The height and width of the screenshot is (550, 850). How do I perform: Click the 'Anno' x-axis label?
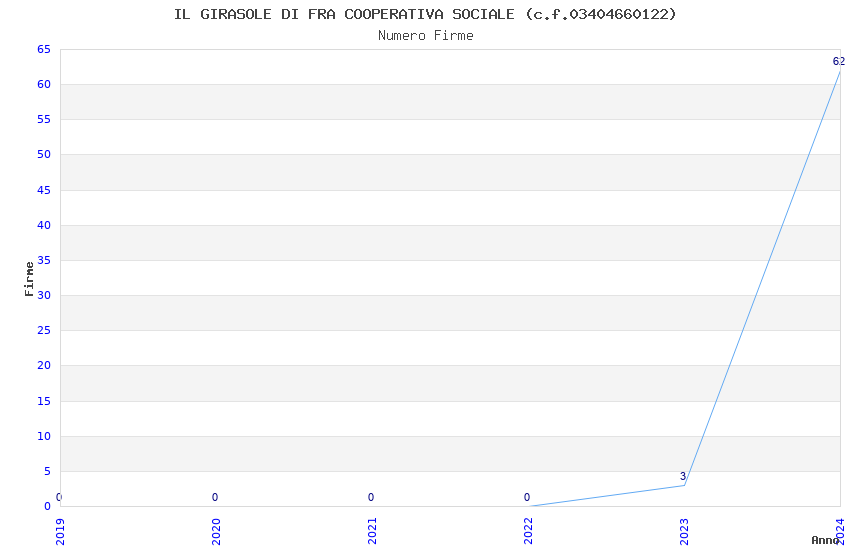coord(825,540)
